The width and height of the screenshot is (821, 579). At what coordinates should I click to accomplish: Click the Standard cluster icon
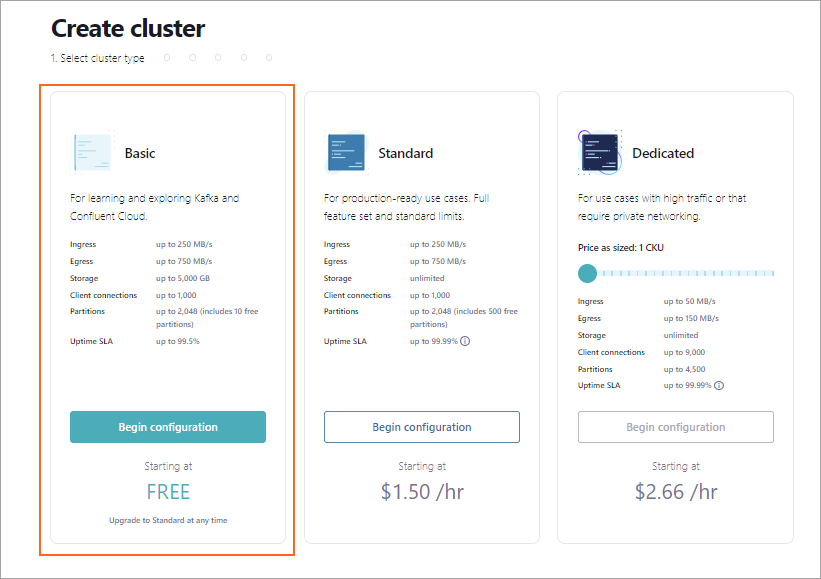tap(347, 152)
